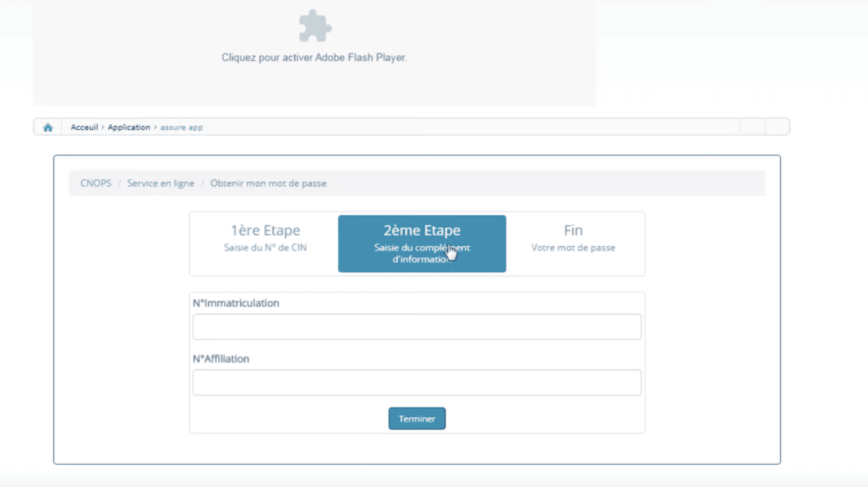Go home via the house icon

tap(48, 127)
